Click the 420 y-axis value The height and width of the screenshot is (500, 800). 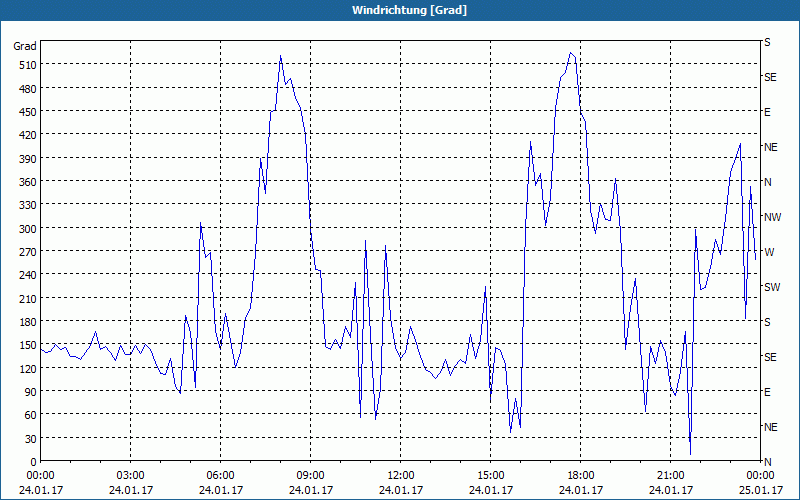pos(28,135)
